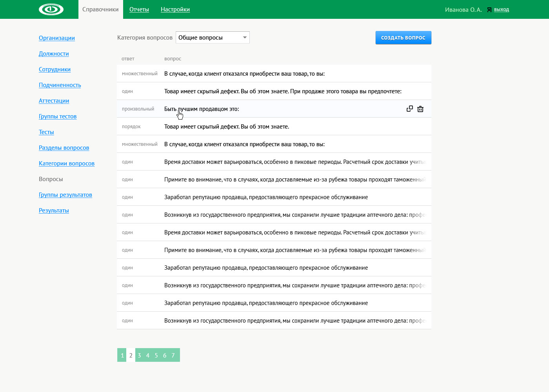Go to page 3 in the pagination
Screen dimensions: 549x392
(139, 355)
